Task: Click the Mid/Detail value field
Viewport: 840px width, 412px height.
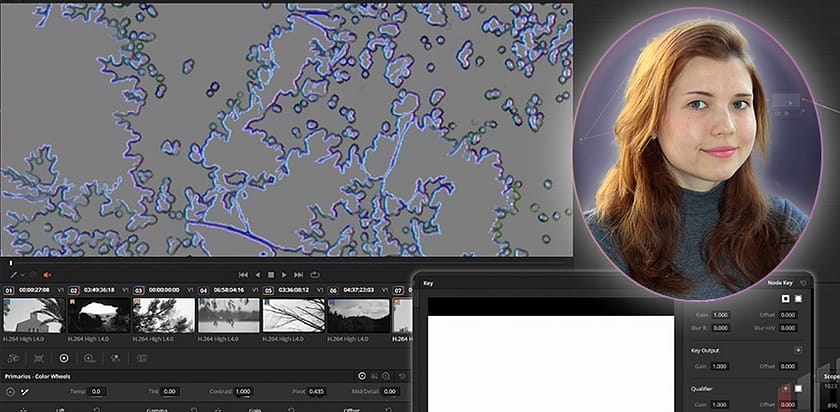Action: [390, 392]
